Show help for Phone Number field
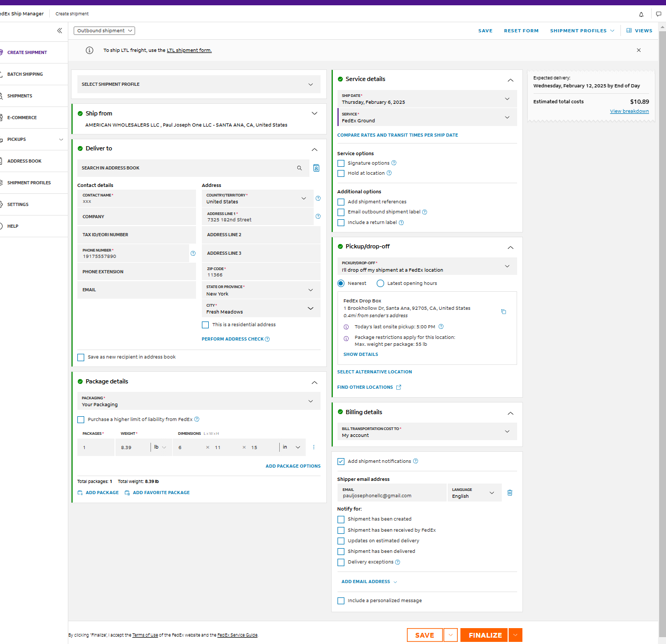This screenshot has height=644, width=666. (x=193, y=253)
